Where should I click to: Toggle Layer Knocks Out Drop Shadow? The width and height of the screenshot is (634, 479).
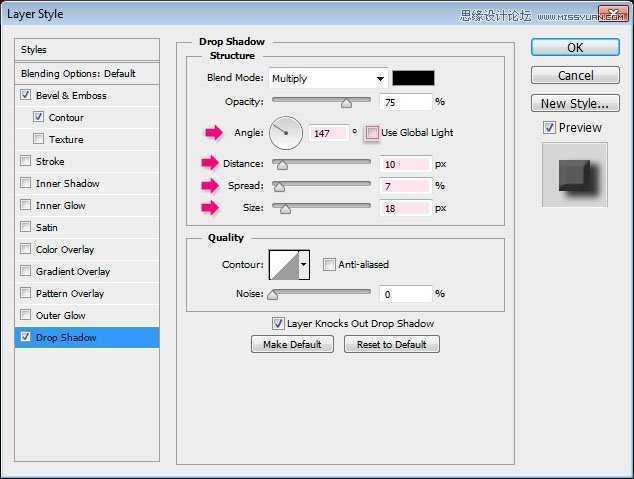[278, 323]
